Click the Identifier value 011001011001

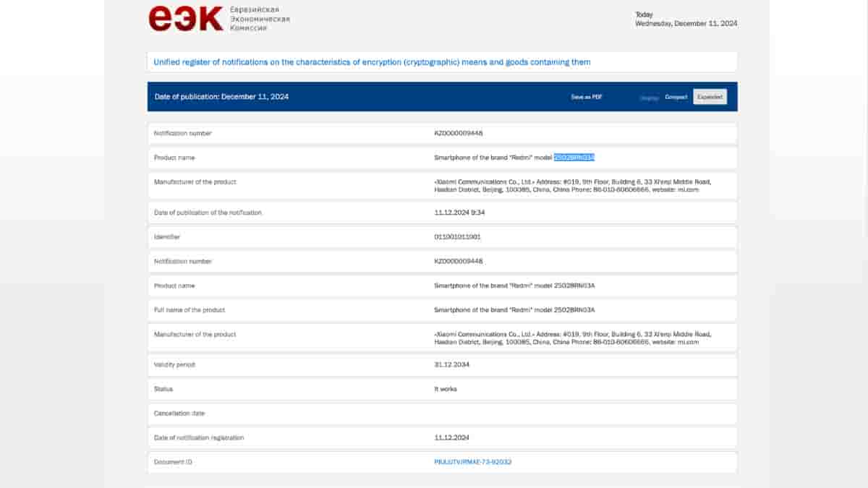pos(457,237)
